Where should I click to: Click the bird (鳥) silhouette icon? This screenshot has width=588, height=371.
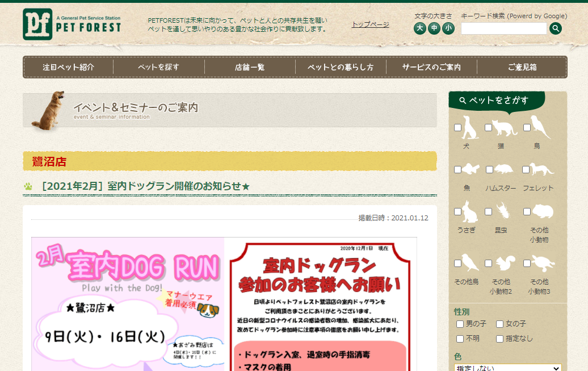pyautogui.click(x=541, y=127)
